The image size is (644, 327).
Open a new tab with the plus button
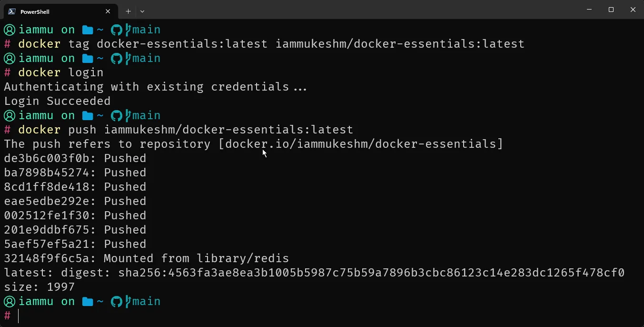pos(128,11)
